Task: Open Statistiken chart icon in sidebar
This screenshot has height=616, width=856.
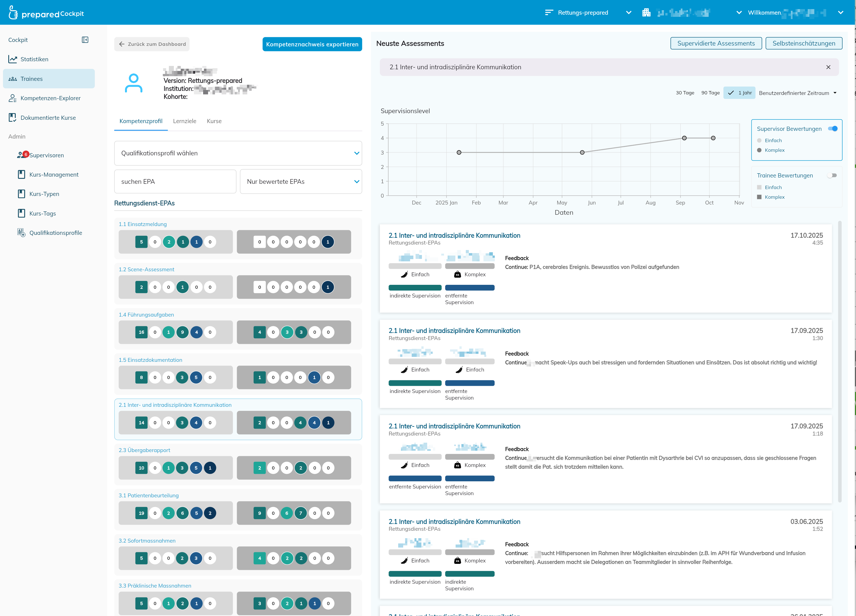Action: point(13,59)
